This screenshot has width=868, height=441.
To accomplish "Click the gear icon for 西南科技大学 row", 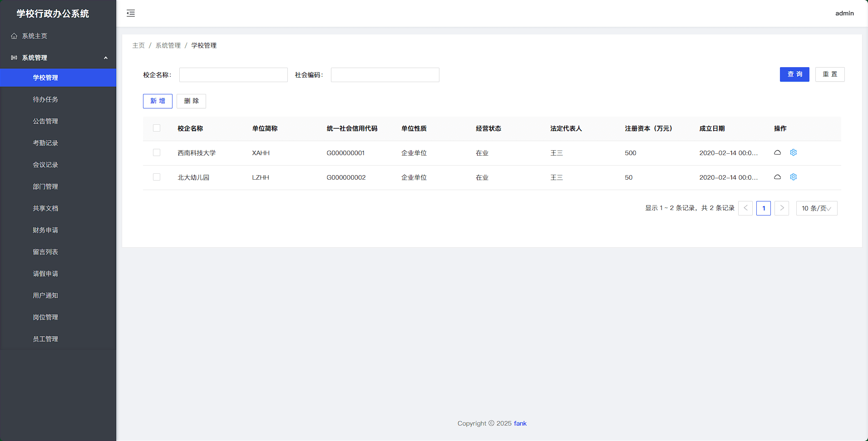I will tap(793, 152).
